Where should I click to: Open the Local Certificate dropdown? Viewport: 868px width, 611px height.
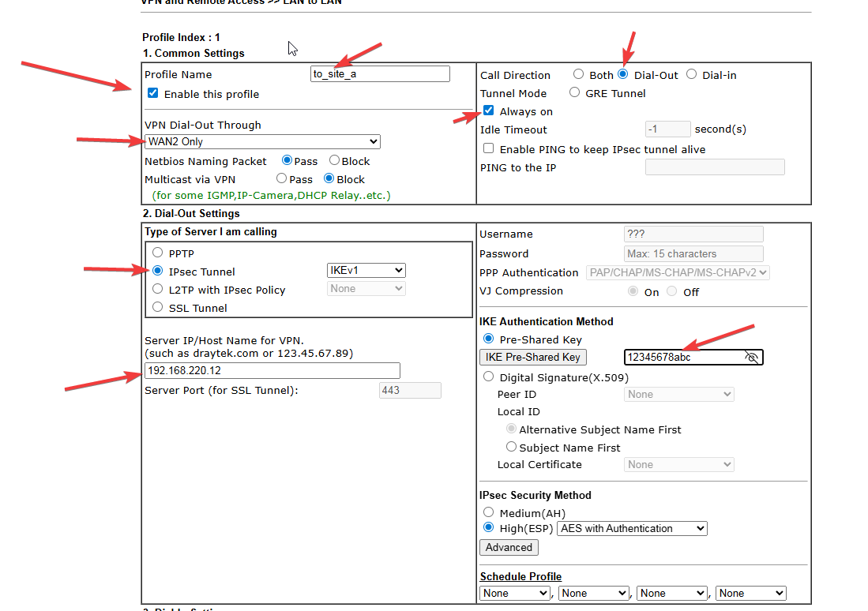click(678, 464)
